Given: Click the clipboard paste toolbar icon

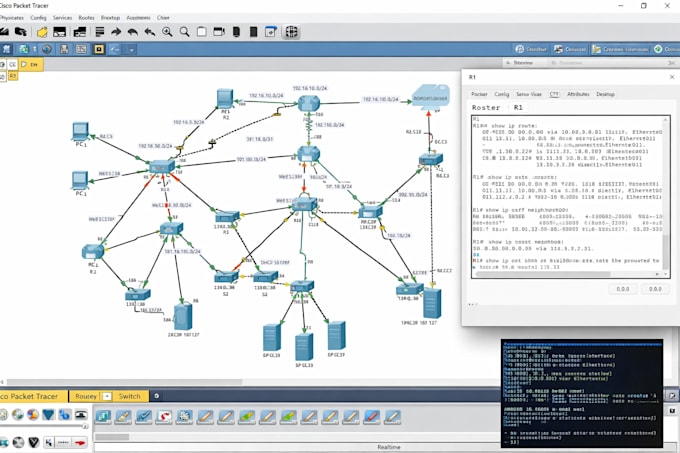Looking at the screenshot, I should [202, 32].
